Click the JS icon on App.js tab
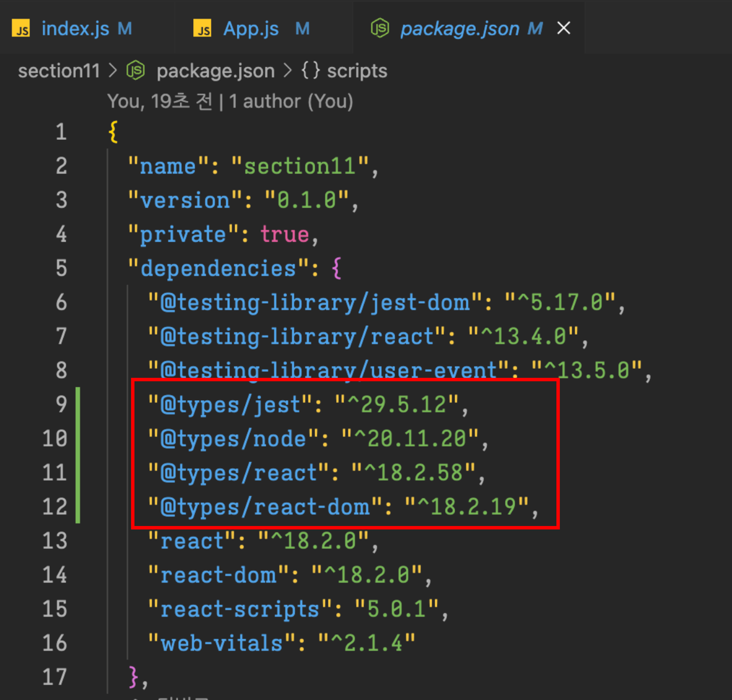This screenshot has height=700, width=732. [x=202, y=29]
